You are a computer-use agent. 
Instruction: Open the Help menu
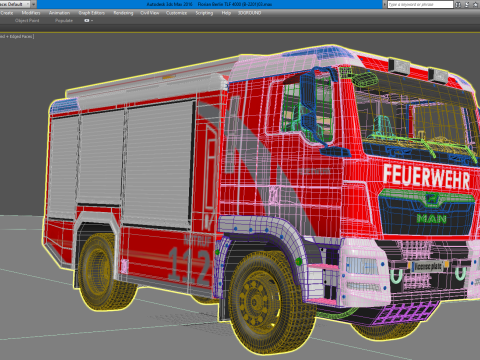pos(226,13)
